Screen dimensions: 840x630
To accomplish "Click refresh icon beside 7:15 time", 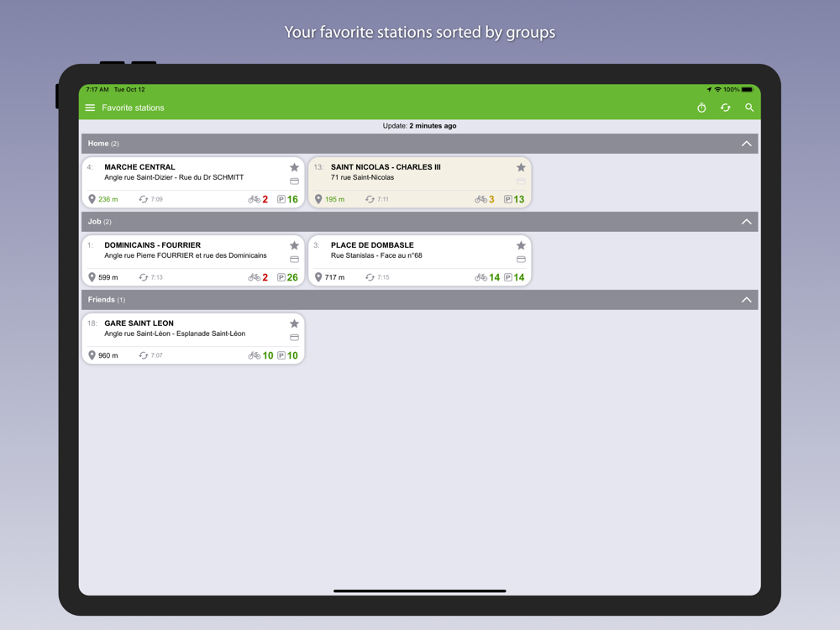I will click(x=370, y=277).
